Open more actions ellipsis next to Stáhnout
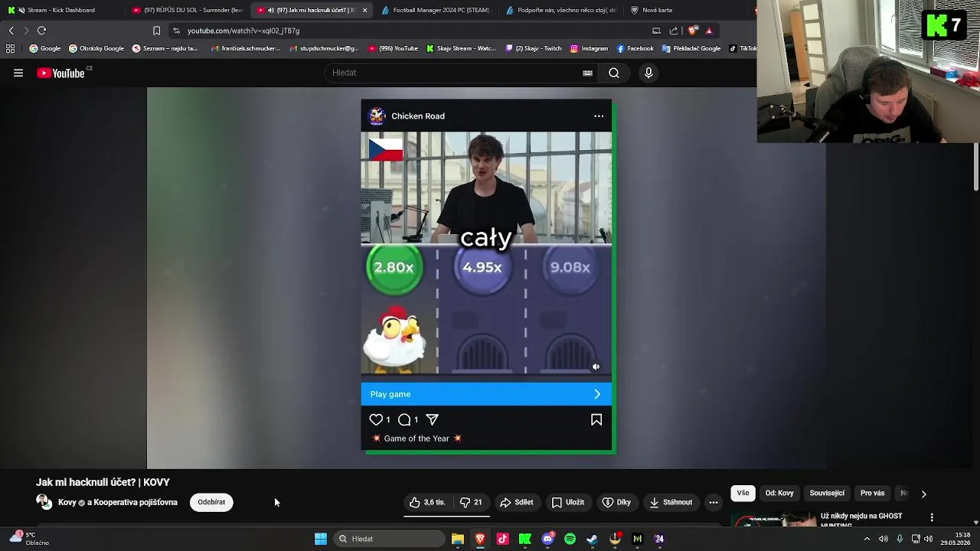 coord(714,503)
